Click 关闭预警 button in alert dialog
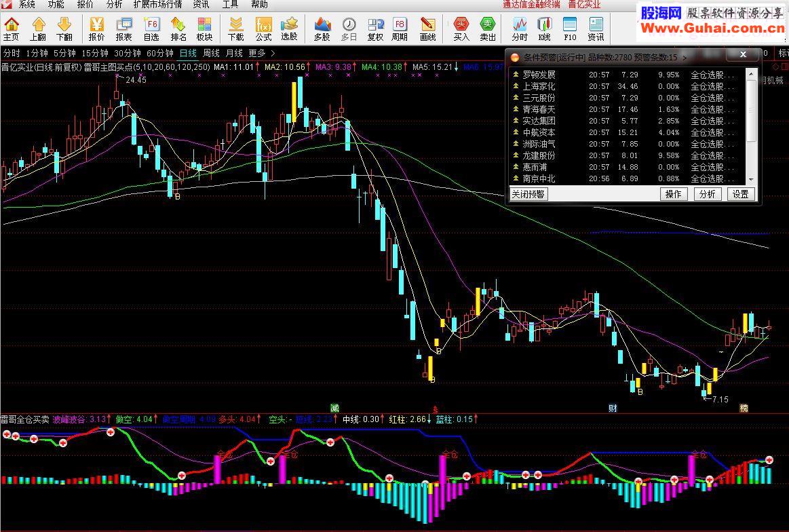Viewport: 789px width, 532px height. [528, 194]
